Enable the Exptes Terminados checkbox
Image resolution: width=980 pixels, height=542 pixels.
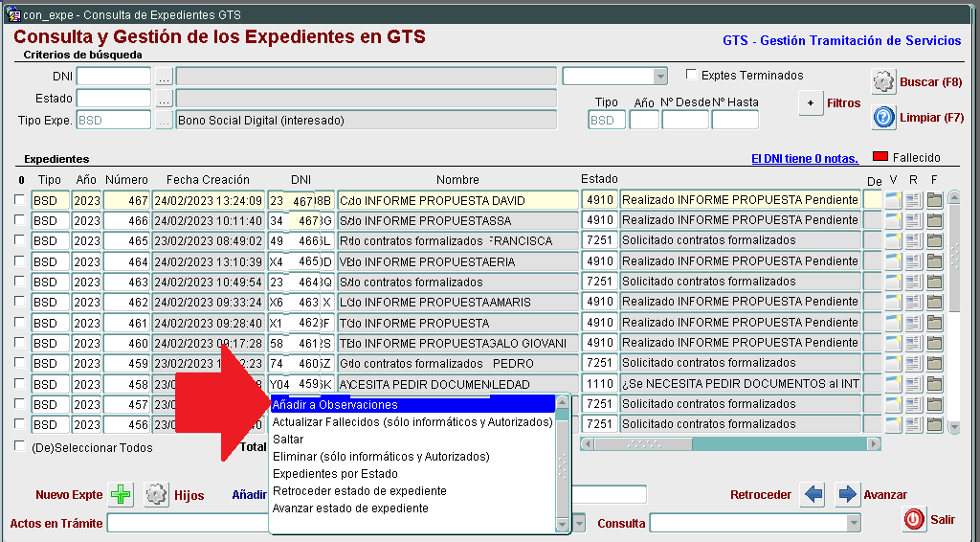(x=692, y=76)
